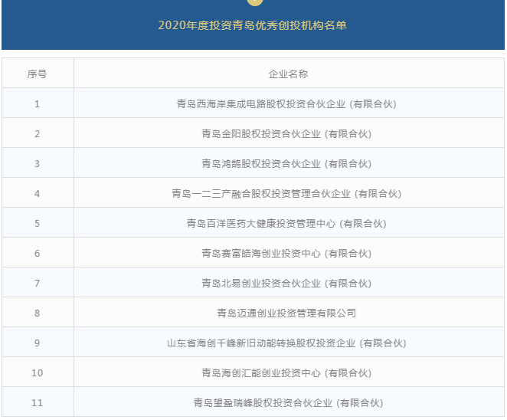The width and height of the screenshot is (507, 420).
Task: Click serial number 11 cell
Action: coord(38,402)
